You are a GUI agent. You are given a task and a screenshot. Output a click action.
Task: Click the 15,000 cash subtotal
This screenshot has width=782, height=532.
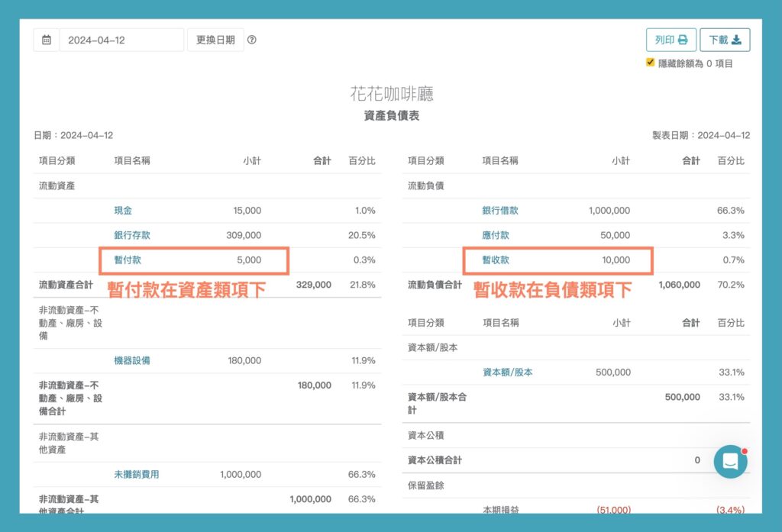[x=247, y=211]
